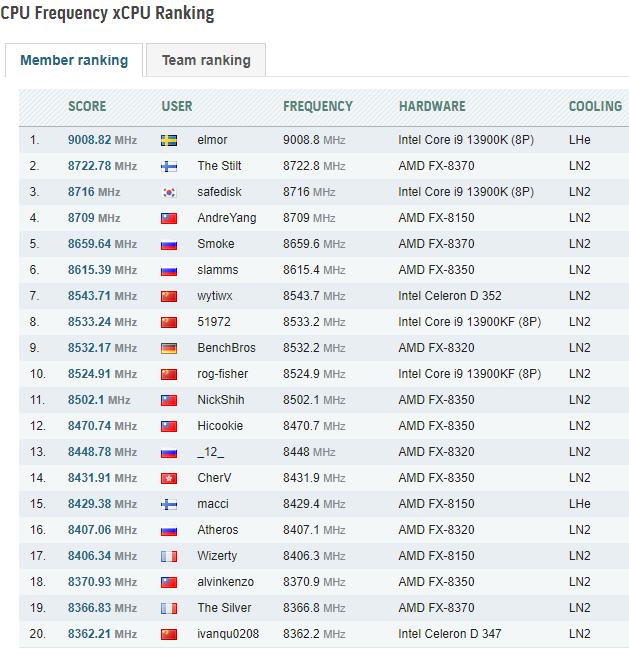Open user The Stilt's profile
Image resolution: width=629 pixels, height=655 pixels.
219,166
